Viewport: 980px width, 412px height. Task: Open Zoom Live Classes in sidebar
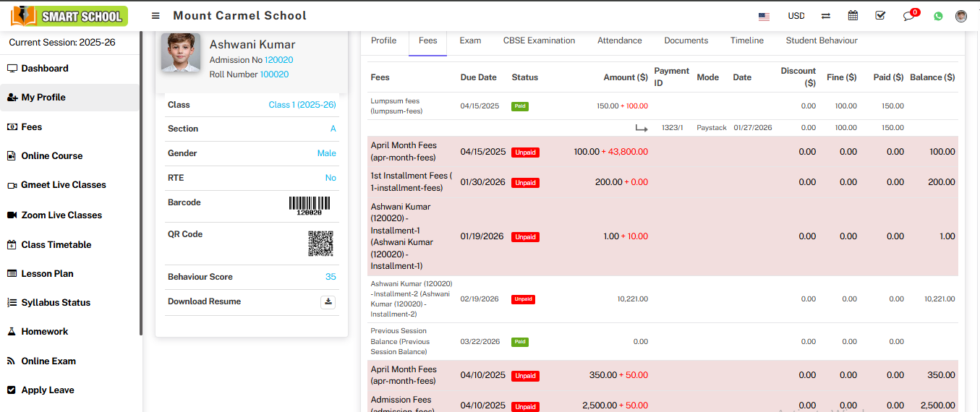(x=61, y=215)
